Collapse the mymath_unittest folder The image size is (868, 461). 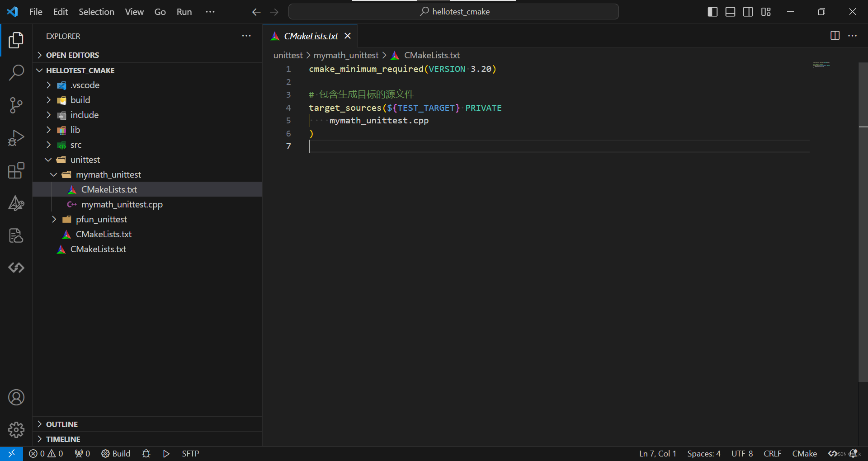(147, 174)
